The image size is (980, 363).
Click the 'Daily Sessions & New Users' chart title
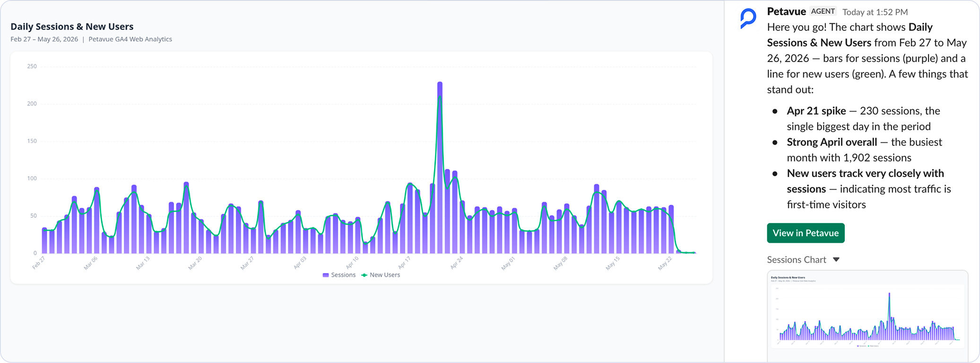(x=72, y=27)
